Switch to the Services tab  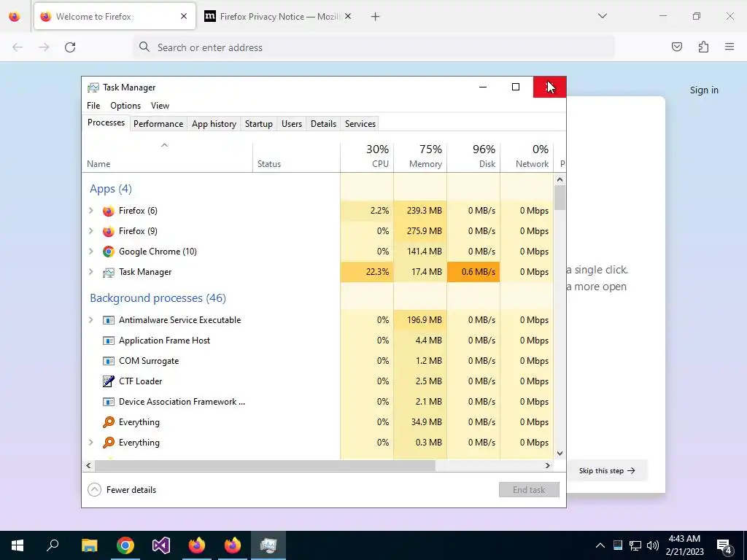point(360,124)
